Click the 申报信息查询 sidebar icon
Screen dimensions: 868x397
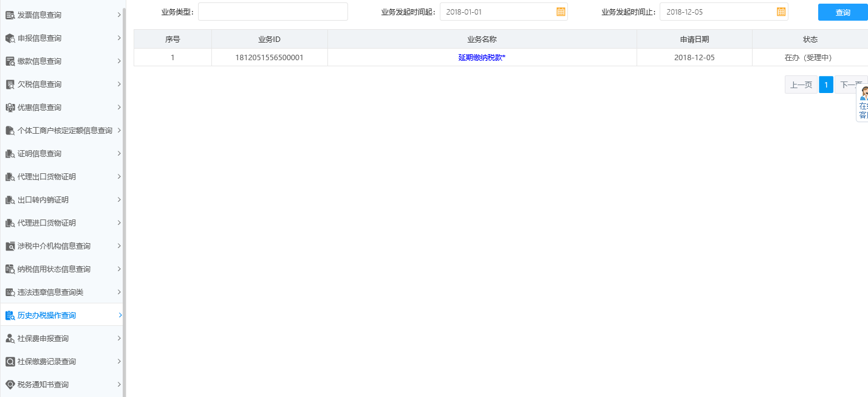click(x=10, y=38)
